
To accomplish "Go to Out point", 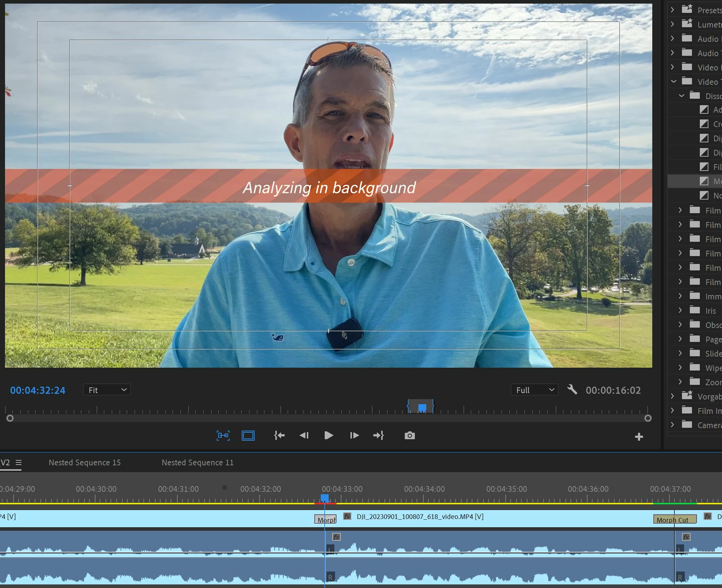I will tap(378, 435).
